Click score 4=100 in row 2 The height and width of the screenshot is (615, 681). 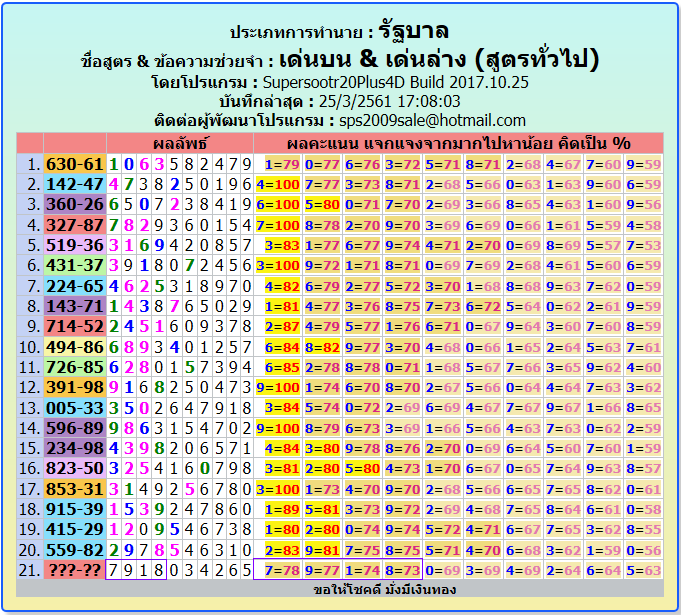point(278,184)
